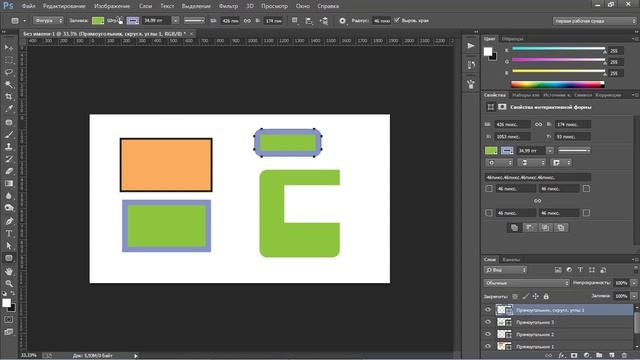The width and height of the screenshot is (640, 360).
Task: Click the Actions play icon in side dock
Action: click(471, 46)
